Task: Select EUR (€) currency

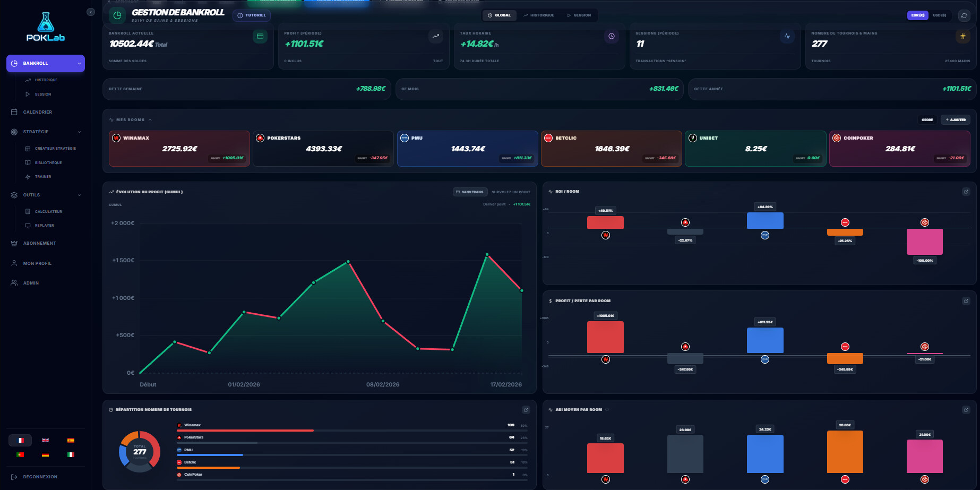Action: point(918,15)
